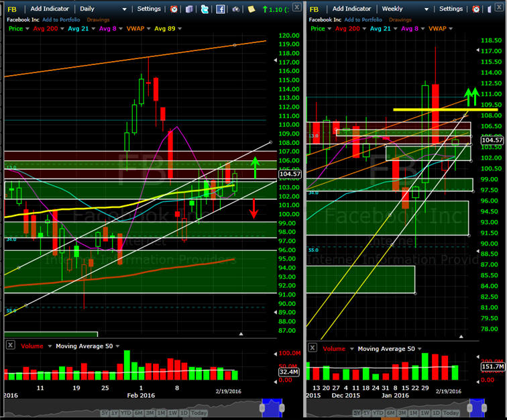This screenshot has height=420, width=507.
Task: Click the small triangle marker above Weekly Volume panel
Action: tap(461, 337)
